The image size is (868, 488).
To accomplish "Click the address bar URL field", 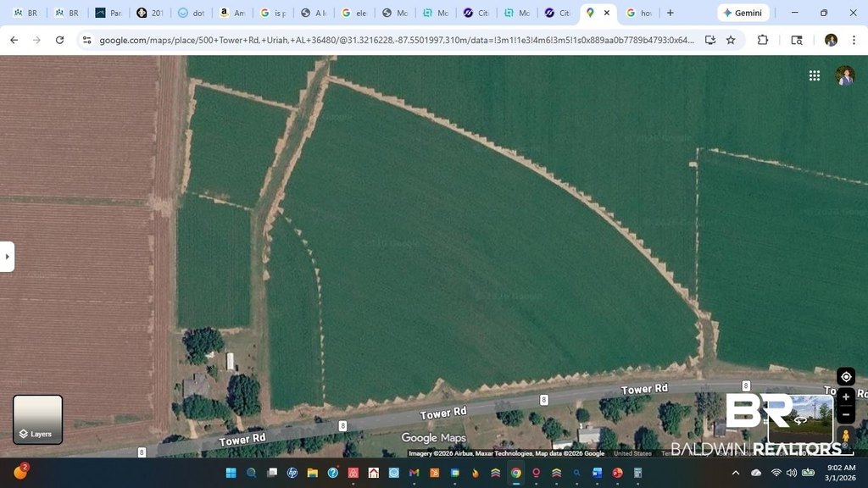I will pos(397,40).
